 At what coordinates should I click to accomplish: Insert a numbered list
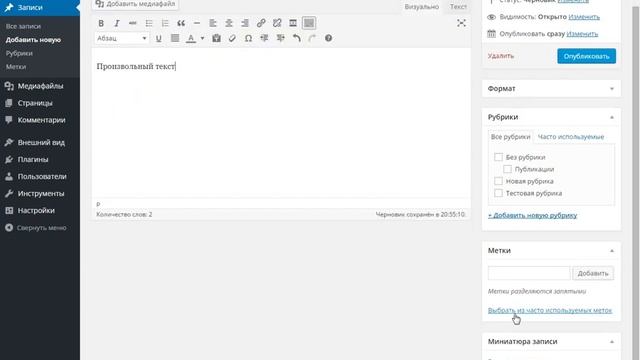point(165,23)
